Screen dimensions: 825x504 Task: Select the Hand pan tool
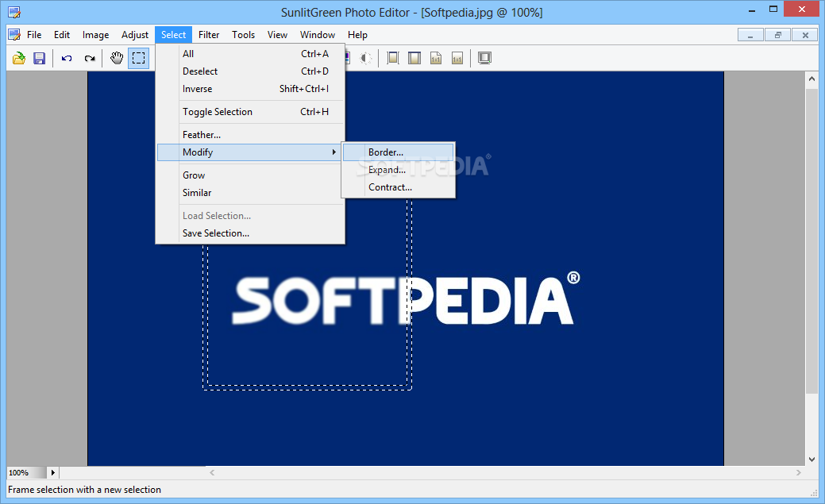pos(117,58)
